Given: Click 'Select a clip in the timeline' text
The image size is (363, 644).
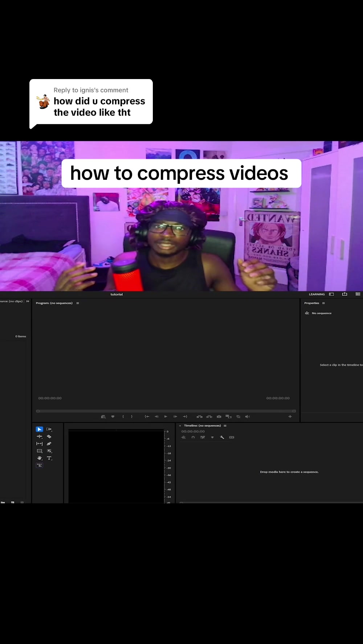Looking at the screenshot, I should point(341,365).
